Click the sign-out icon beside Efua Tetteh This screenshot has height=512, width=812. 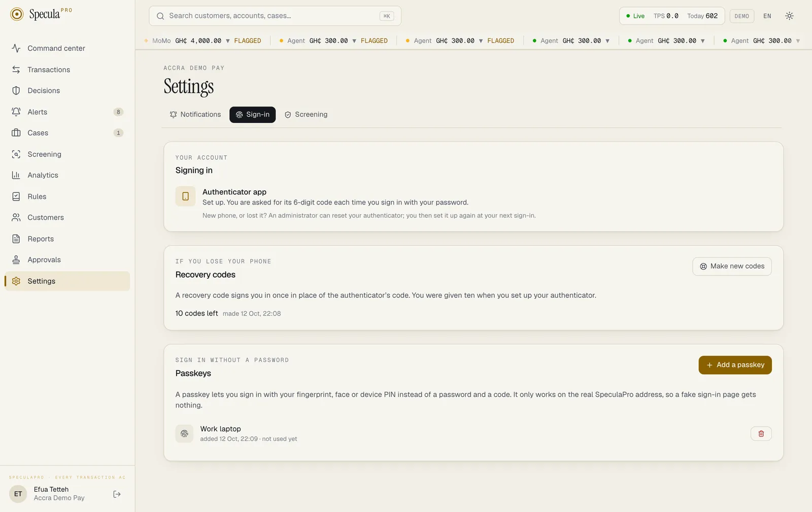point(117,494)
